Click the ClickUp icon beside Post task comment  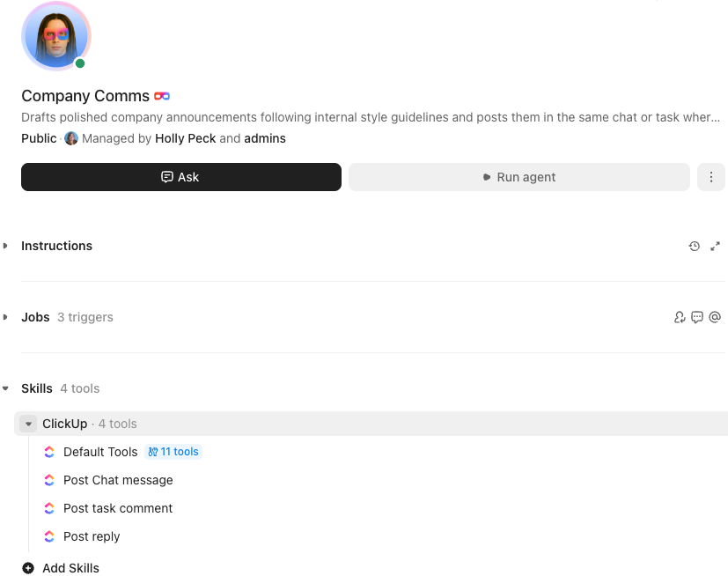coord(48,508)
